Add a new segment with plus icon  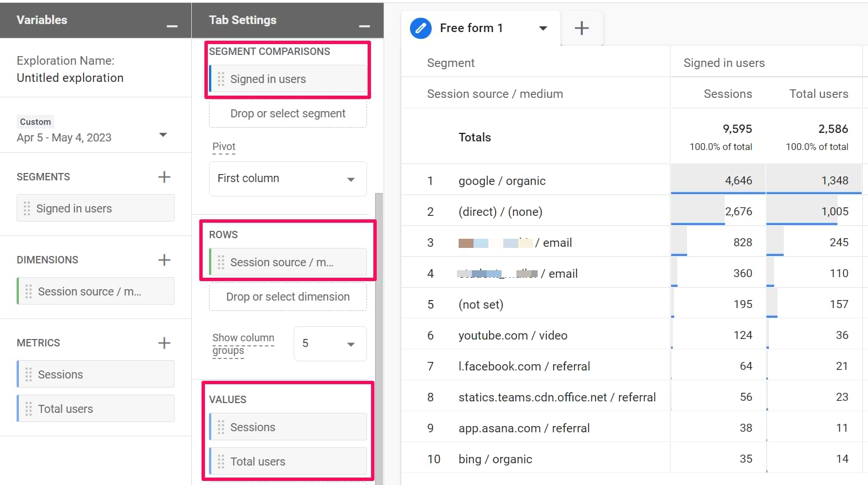click(164, 177)
